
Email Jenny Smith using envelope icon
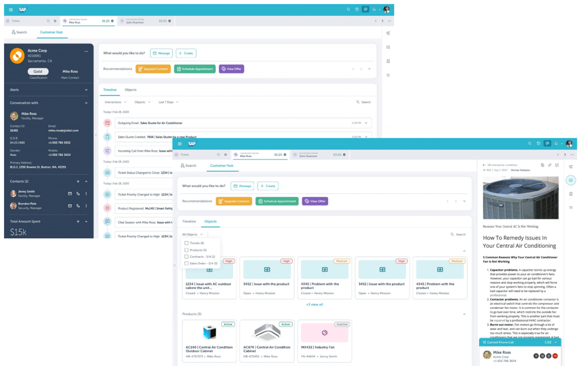pyautogui.click(x=70, y=194)
